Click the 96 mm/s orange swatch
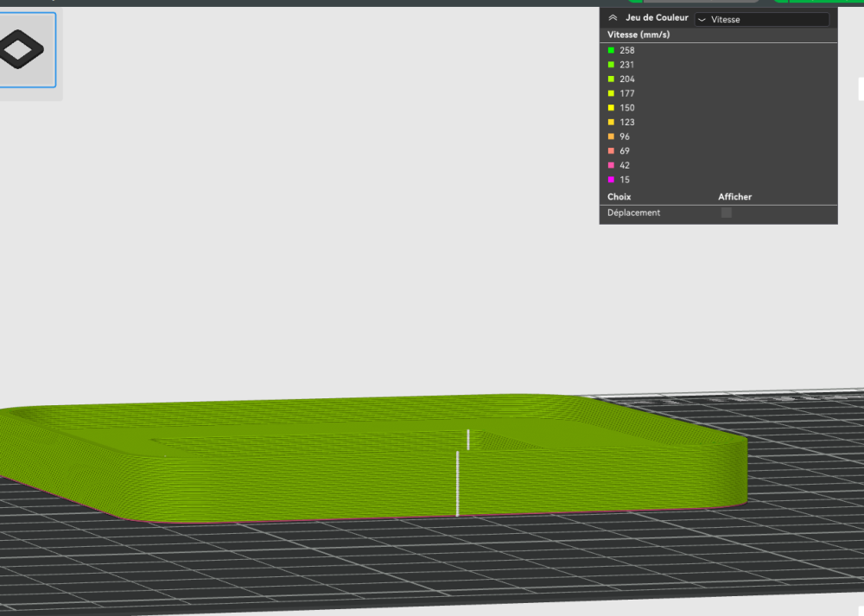The width and height of the screenshot is (864, 616). pyautogui.click(x=611, y=137)
